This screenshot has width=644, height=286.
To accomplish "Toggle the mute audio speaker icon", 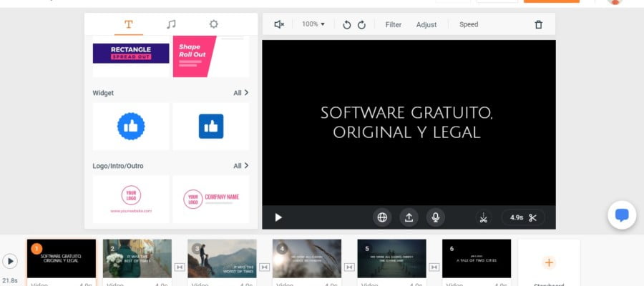I will tap(279, 24).
